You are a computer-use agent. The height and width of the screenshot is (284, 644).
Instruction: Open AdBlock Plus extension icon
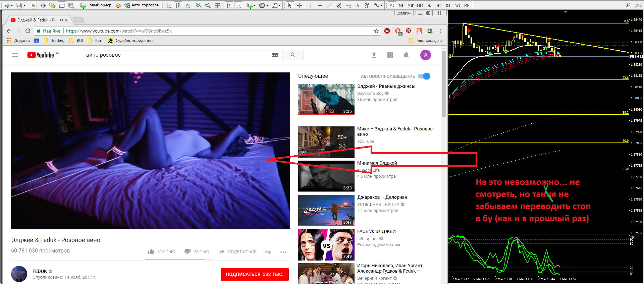tap(387, 31)
